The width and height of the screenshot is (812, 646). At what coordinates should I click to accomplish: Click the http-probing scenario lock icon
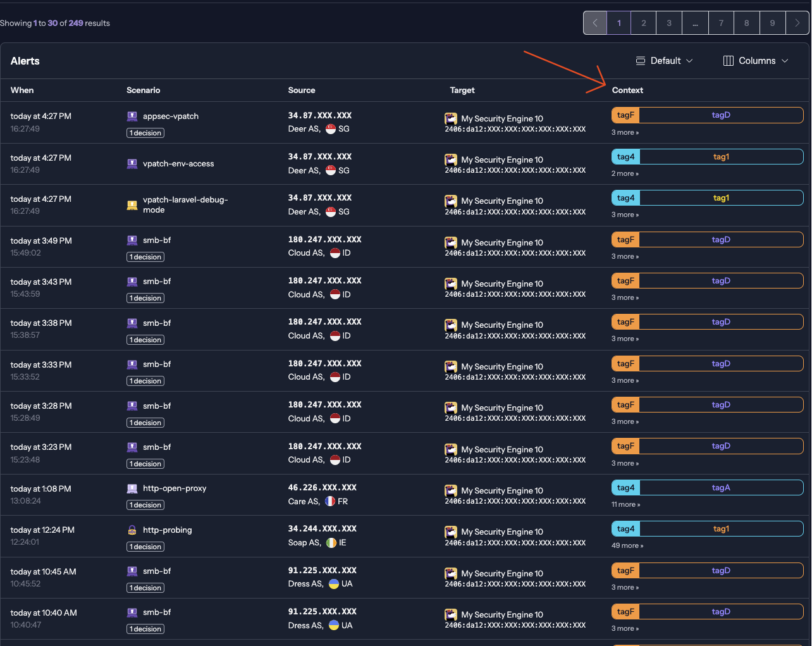pyautogui.click(x=132, y=530)
